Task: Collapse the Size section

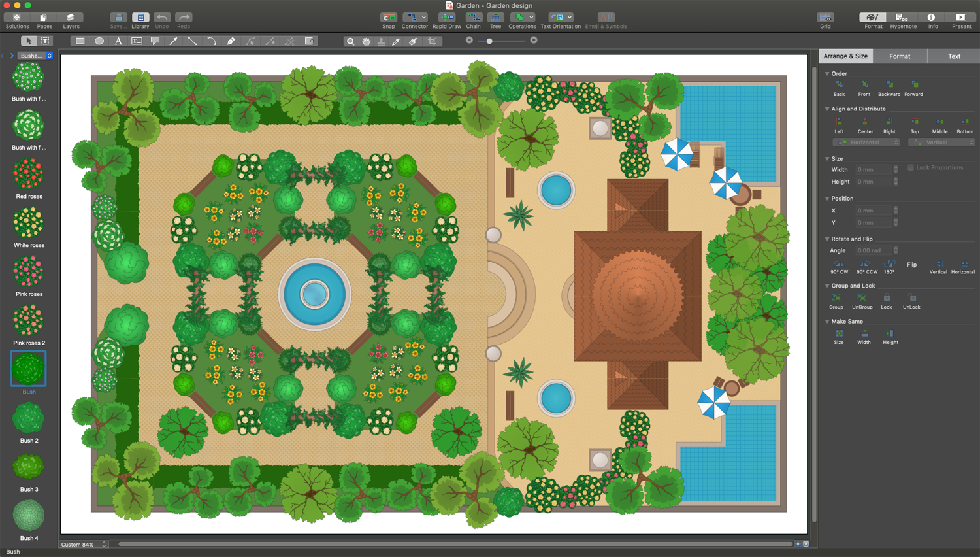Action: coord(827,159)
